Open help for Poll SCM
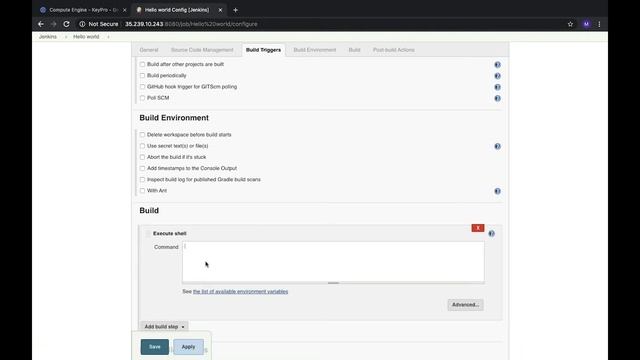This screenshot has width=640, height=360. tap(497, 98)
